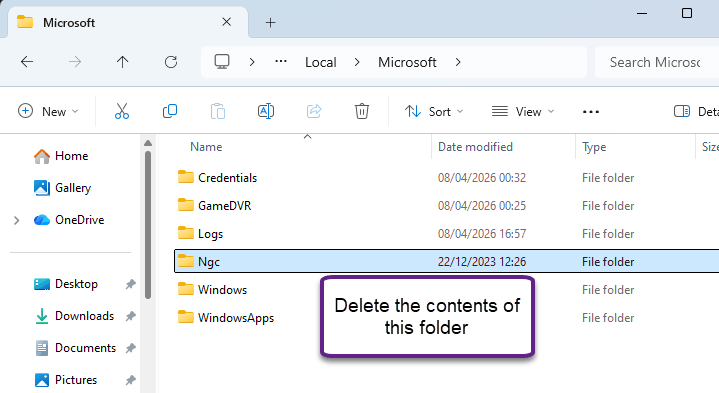719x393 pixels.
Task: Select the Ngc folder
Action: [x=447, y=261]
